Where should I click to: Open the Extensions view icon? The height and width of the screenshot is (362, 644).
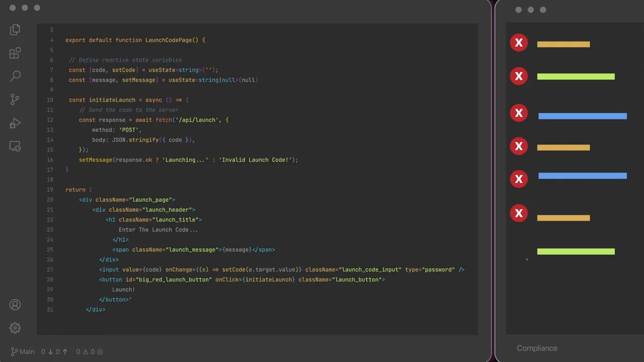[x=15, y=53]
